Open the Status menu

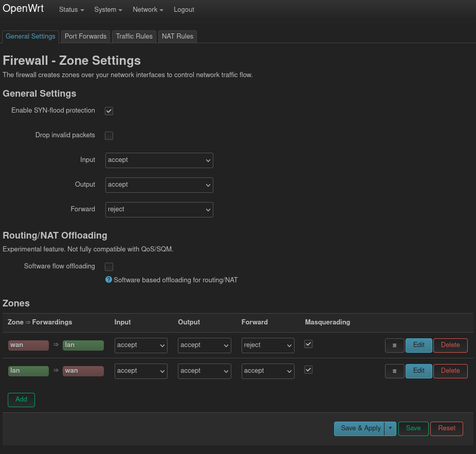[x=71, y=10]
